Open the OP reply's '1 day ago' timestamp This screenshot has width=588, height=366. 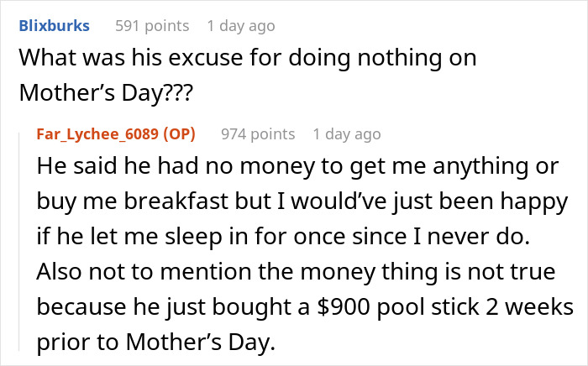tap(347, 134)
